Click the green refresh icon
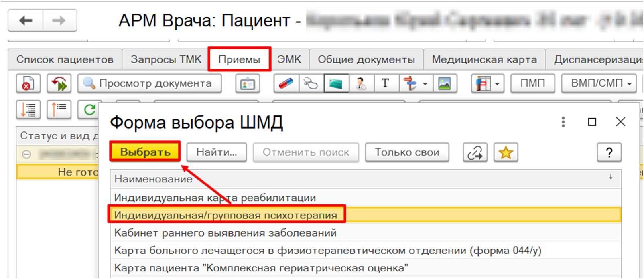Viewport: 644px width, 279px height. point(89,109)
